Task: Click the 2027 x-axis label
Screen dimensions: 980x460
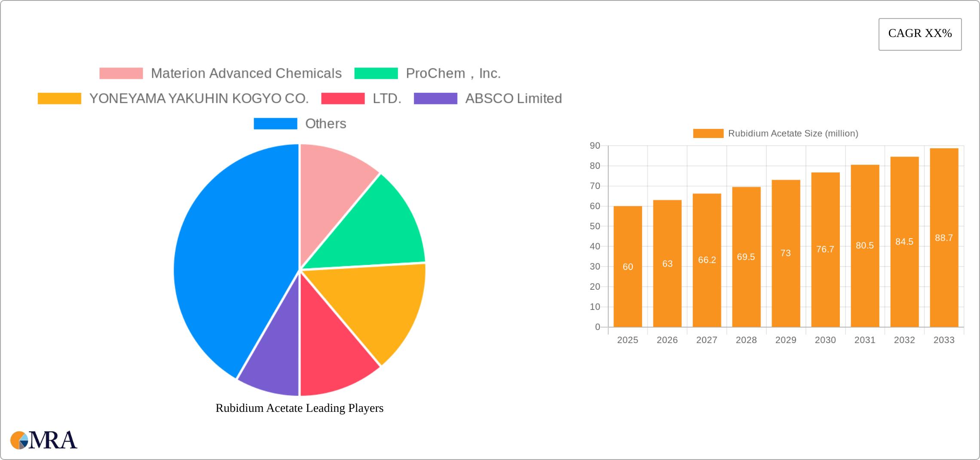Action: point(707,340)
